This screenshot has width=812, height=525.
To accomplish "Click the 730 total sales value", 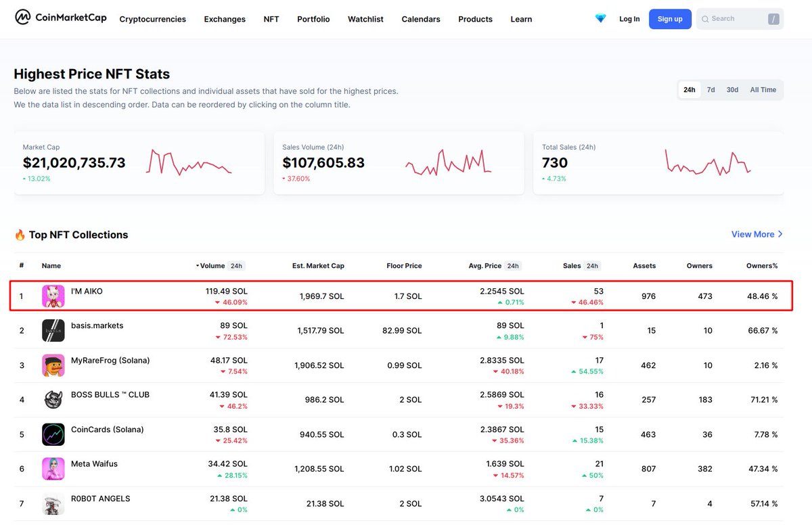I will (x=555, y=163).
